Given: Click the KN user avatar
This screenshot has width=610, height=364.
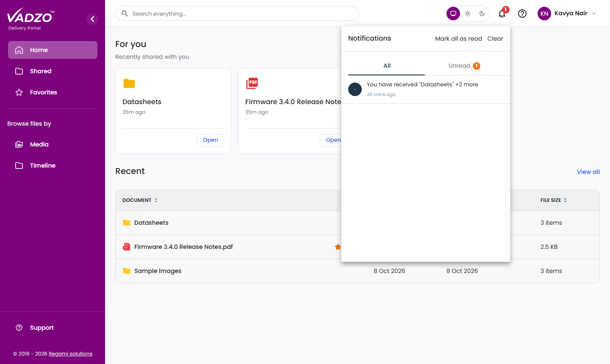Looking at the screenshot, I should (544, 14).
